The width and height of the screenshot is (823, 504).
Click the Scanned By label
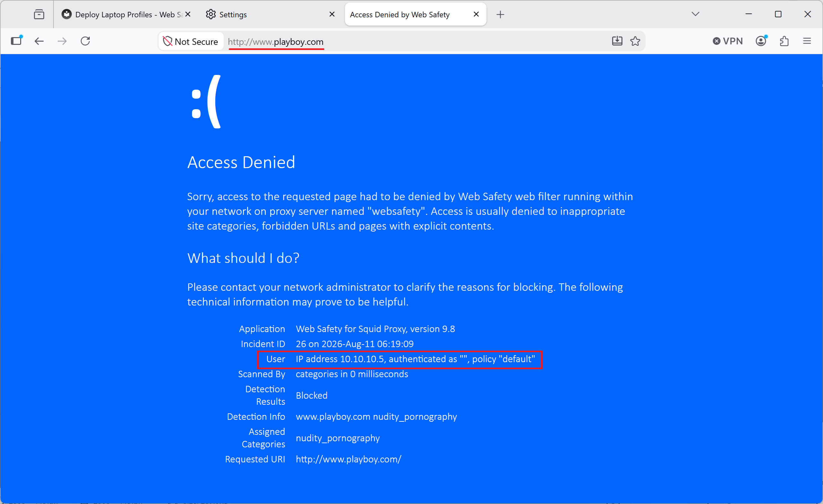[262, 374]
